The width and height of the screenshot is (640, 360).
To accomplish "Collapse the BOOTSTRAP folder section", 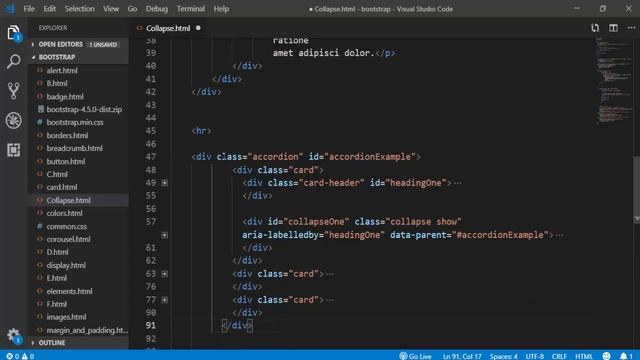I will click(78, 57).
